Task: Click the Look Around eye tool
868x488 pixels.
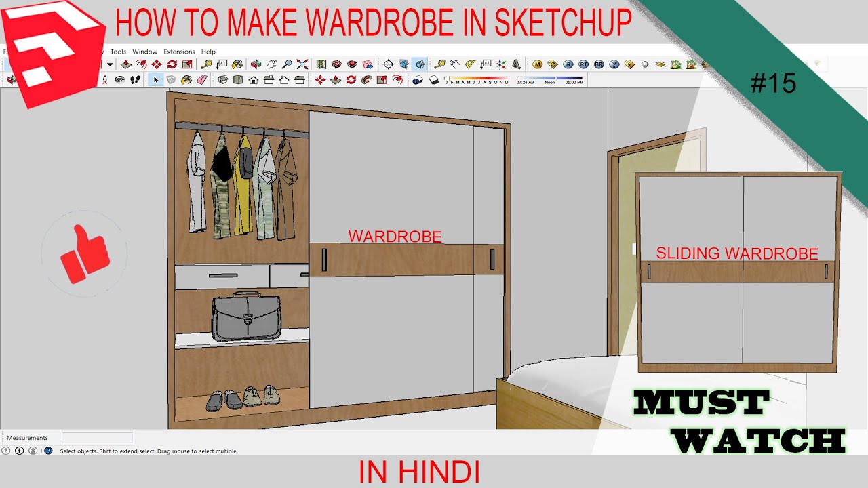Action: pos(119,80)
